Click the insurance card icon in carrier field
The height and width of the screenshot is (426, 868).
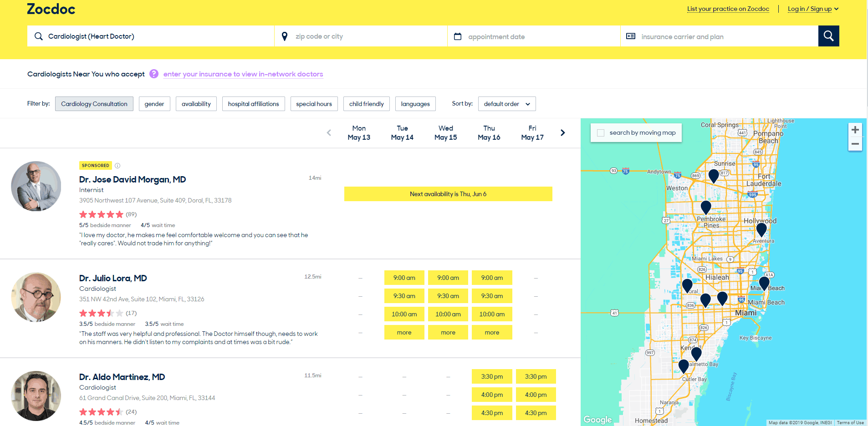[x=631, y=36]
